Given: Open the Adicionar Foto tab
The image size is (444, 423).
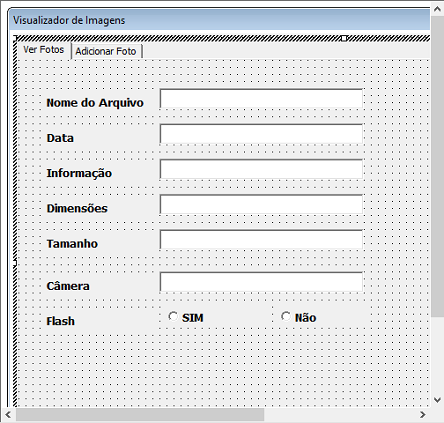Looking at the screenshot, I should click(106, 51).
